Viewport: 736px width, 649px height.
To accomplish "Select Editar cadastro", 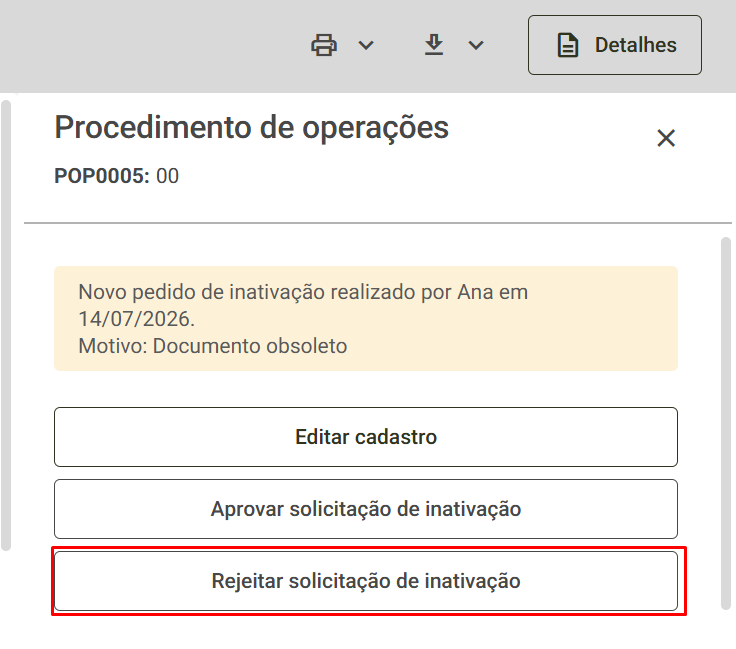I will tap(366, 437).
